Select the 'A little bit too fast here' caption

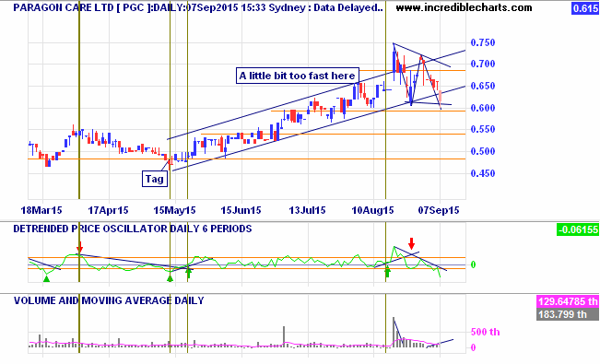[298, 76]
